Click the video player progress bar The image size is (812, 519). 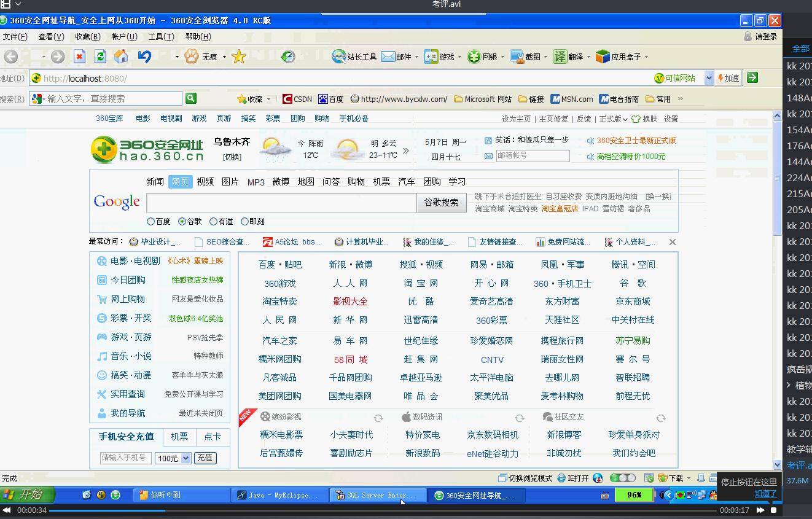pyautogui.click(x=382, y=510)
